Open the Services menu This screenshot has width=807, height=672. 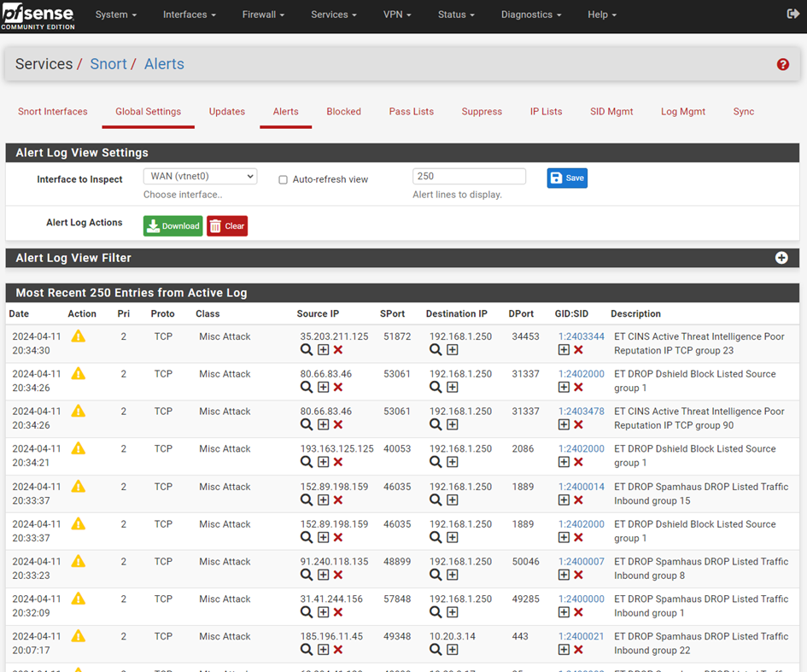pos(334,15)
